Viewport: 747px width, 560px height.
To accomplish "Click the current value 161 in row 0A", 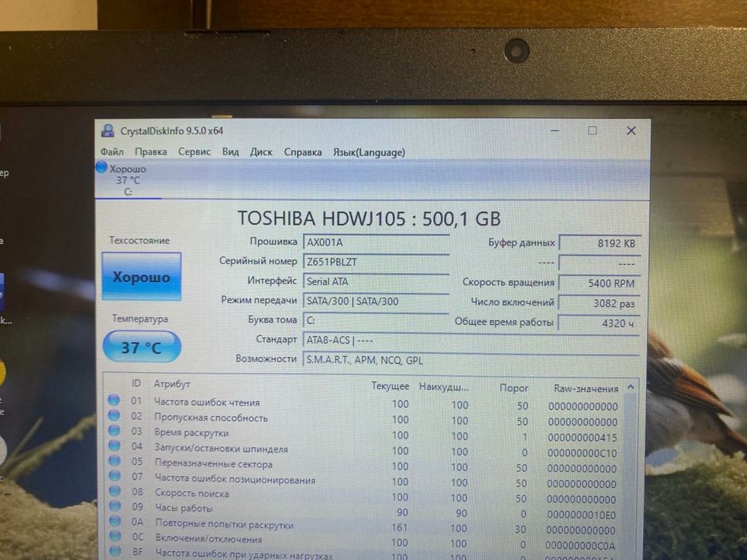I will tap(400, 528).
